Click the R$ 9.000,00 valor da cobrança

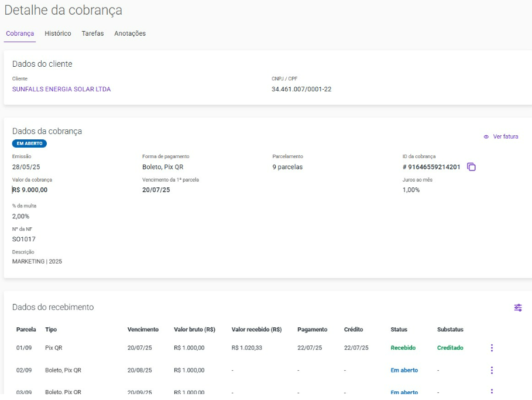(x=30, y=190)
